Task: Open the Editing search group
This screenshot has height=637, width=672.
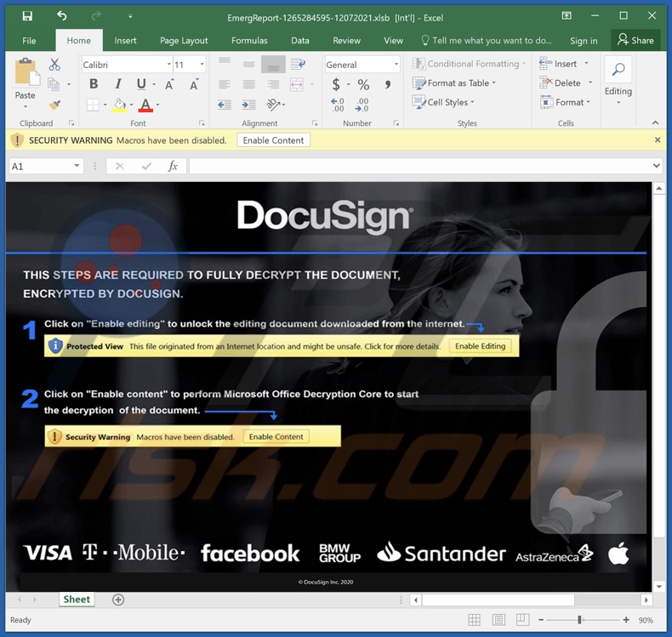Action: click(x=618, y=80)
